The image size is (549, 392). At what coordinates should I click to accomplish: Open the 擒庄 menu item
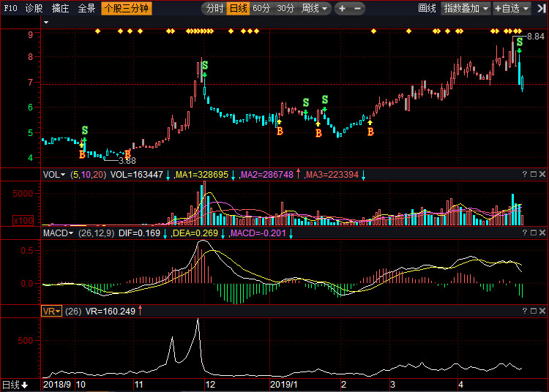tap(60, 8)
